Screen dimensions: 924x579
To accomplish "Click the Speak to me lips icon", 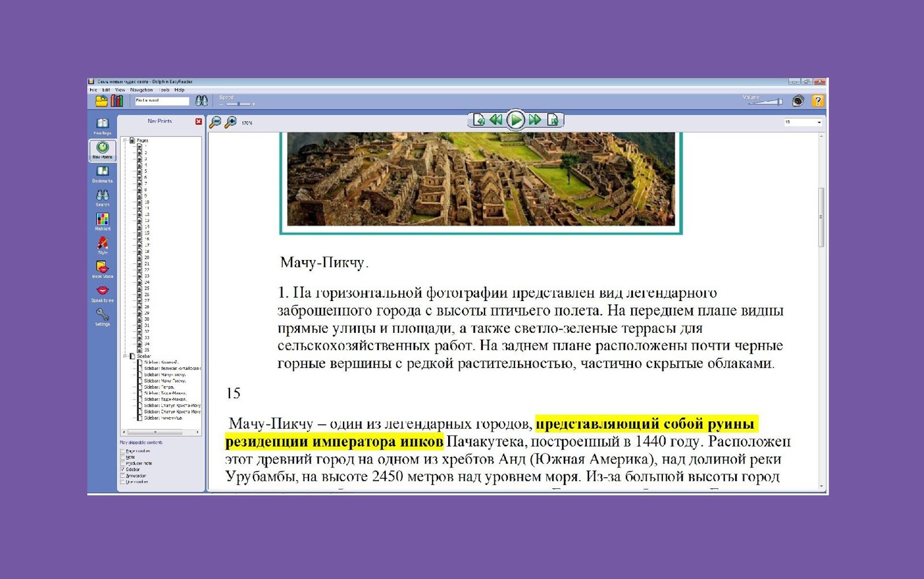I will coord(102,291).
